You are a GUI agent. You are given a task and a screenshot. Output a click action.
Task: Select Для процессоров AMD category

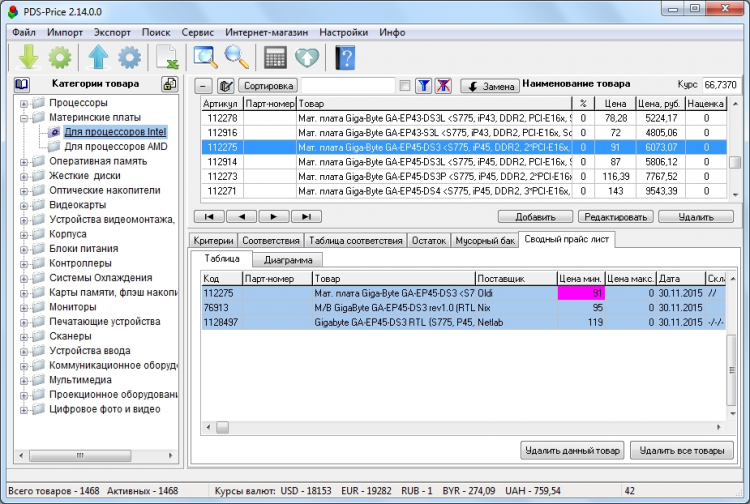click(x=115, y=146)
